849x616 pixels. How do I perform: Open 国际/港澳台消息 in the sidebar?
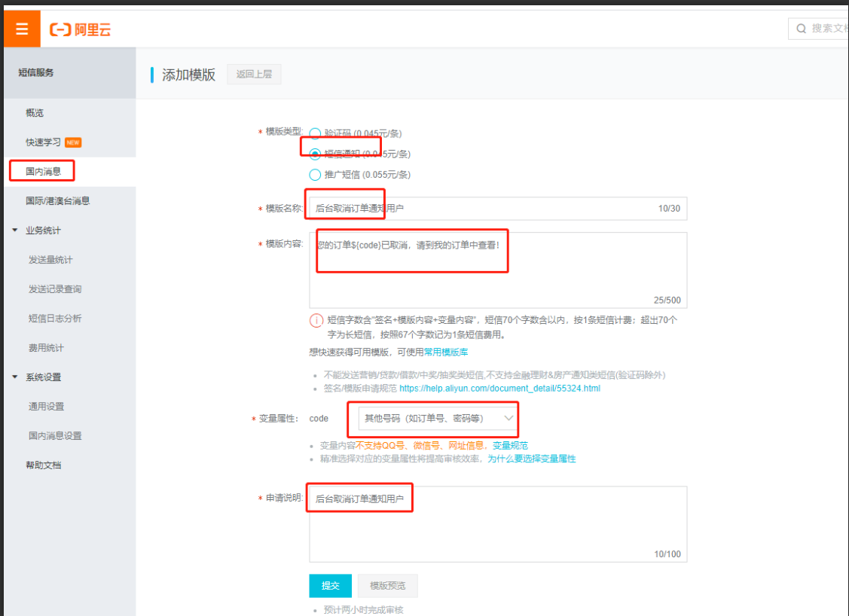click(x=57, y=201)
